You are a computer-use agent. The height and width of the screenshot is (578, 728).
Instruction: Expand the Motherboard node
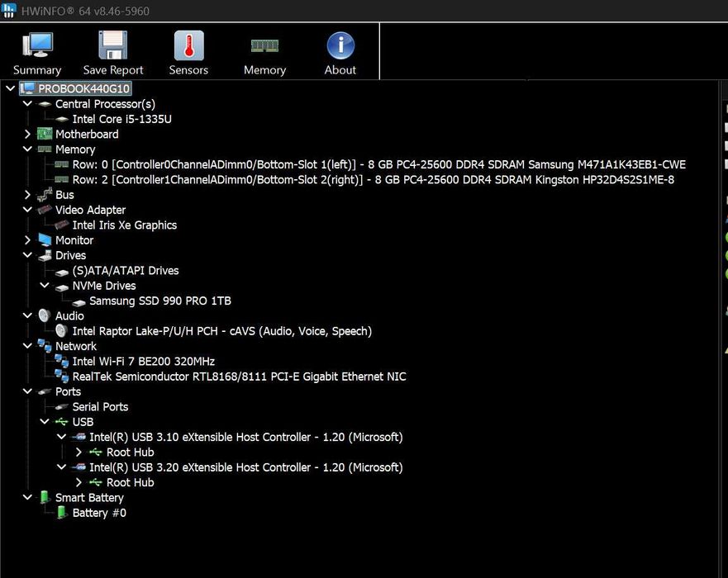(27, 134)
